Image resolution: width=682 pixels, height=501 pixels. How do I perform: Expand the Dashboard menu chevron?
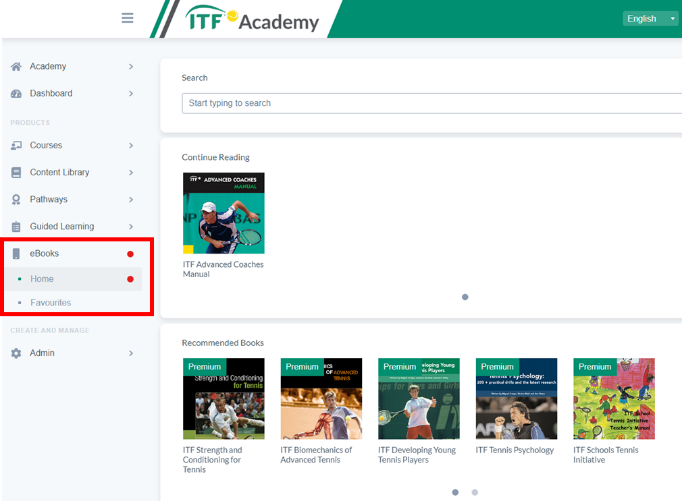pos(131,94)
